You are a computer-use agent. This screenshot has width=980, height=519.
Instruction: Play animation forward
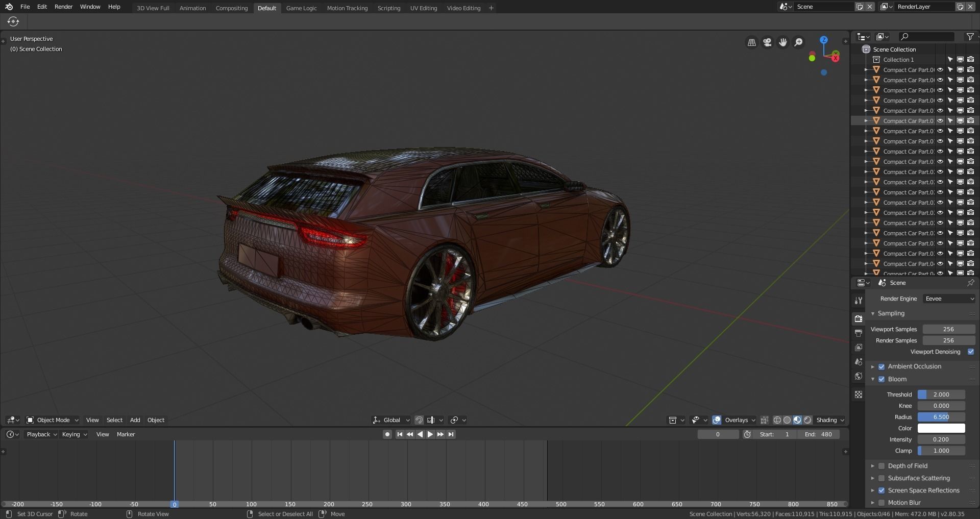[x=430, y=434]
